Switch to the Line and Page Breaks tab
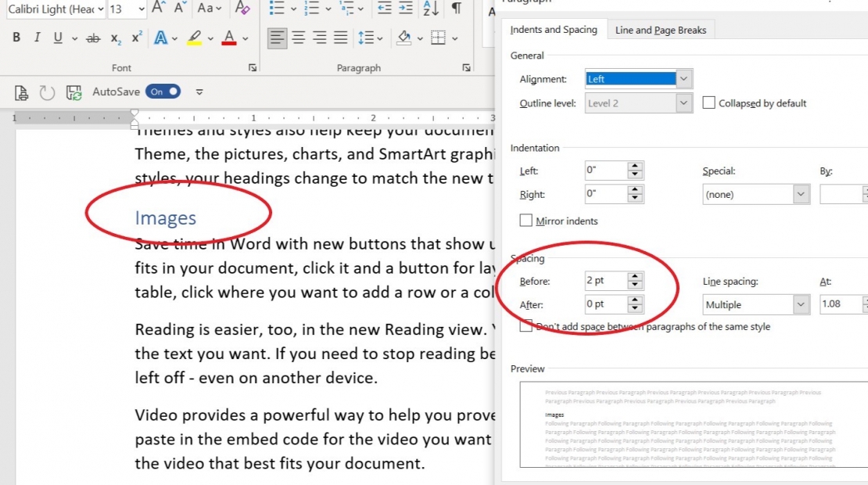The height and width of the screenshot is (485, 868). (x=661, y=29)
